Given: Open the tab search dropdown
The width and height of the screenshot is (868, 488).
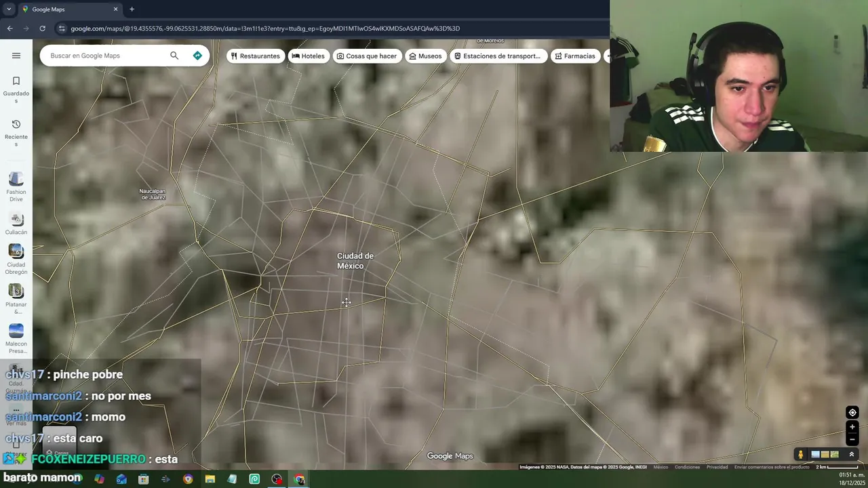Looking at the screenshot, I should 9,9.
